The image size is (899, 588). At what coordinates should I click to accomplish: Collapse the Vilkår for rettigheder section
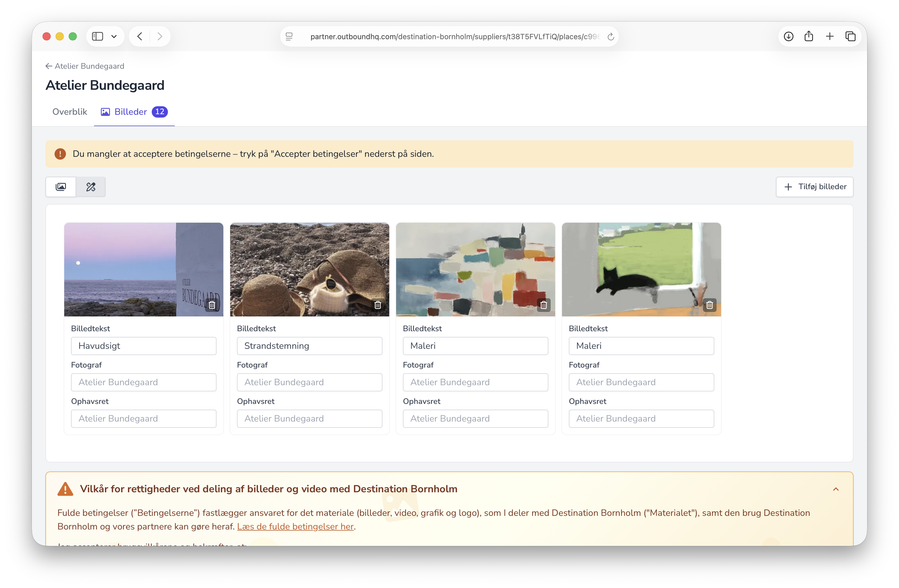click(836, 489)
